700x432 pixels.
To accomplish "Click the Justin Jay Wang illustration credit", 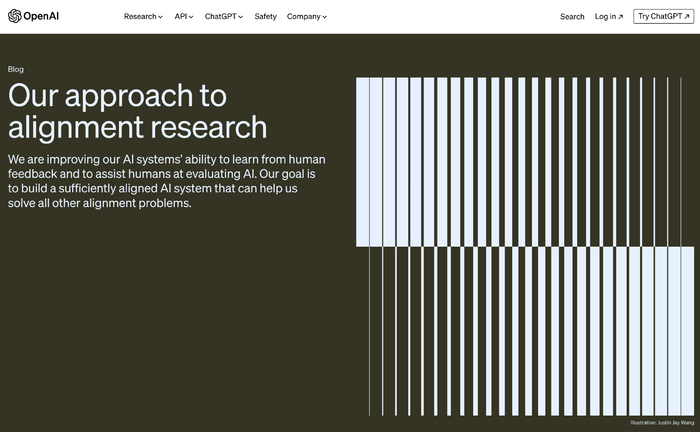I will (x=663, y=423).
